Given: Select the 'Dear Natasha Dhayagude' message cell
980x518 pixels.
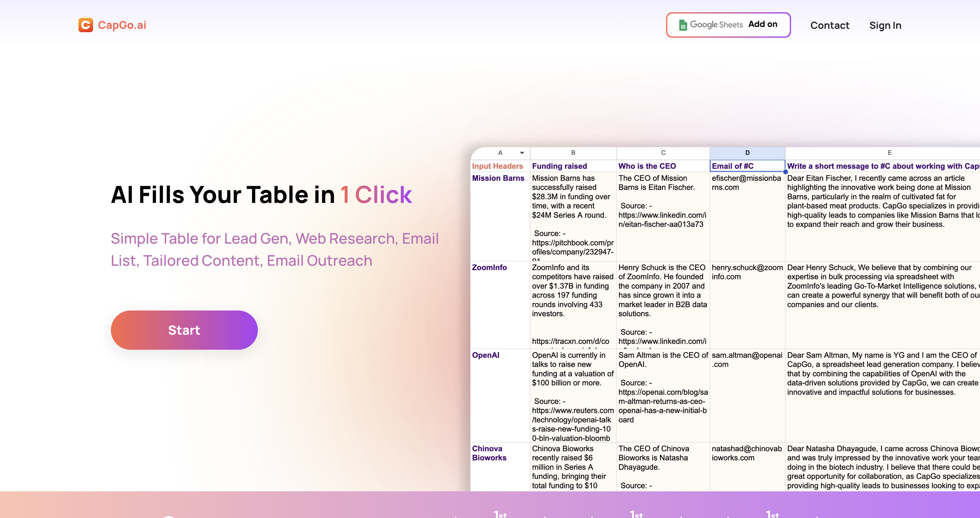Looking at the screenshot, I should [x=883, y=467].
